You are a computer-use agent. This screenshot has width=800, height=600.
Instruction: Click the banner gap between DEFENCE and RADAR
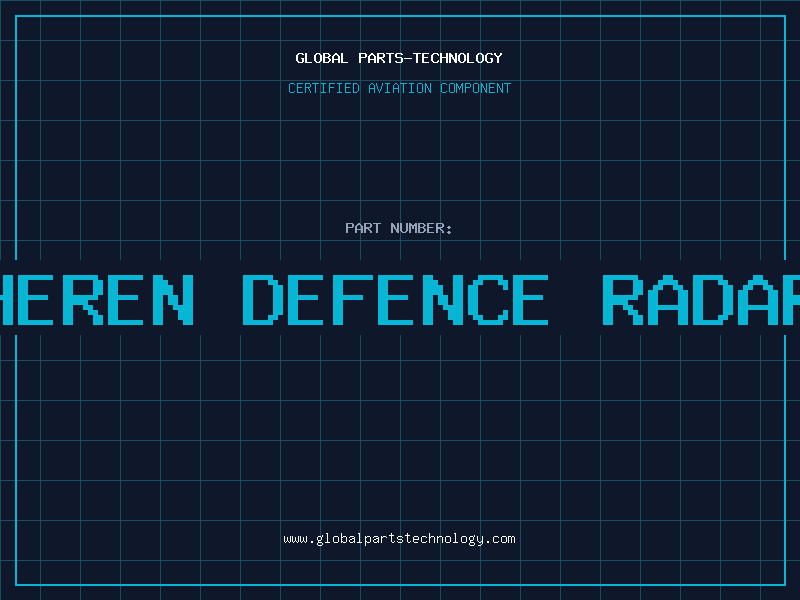click(575, 300)
